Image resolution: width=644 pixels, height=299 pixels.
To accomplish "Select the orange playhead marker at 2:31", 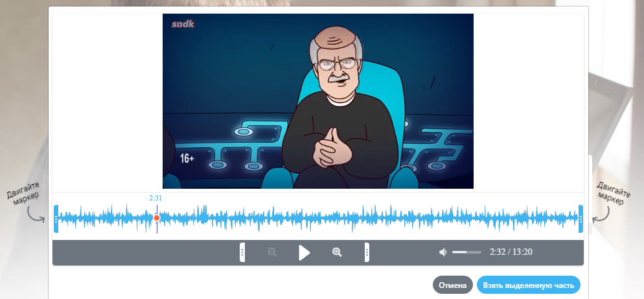I will [x=157, y=218].
